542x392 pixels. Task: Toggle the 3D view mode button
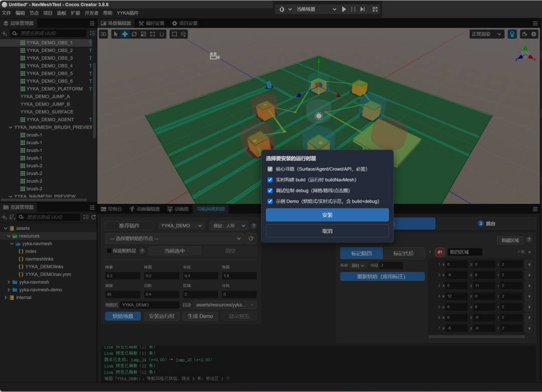click(103, 34)
